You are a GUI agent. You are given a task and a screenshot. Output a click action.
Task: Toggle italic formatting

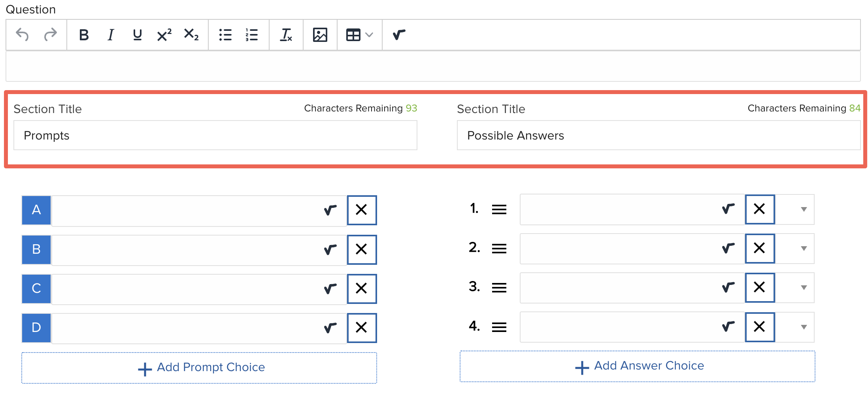[111, 35]
